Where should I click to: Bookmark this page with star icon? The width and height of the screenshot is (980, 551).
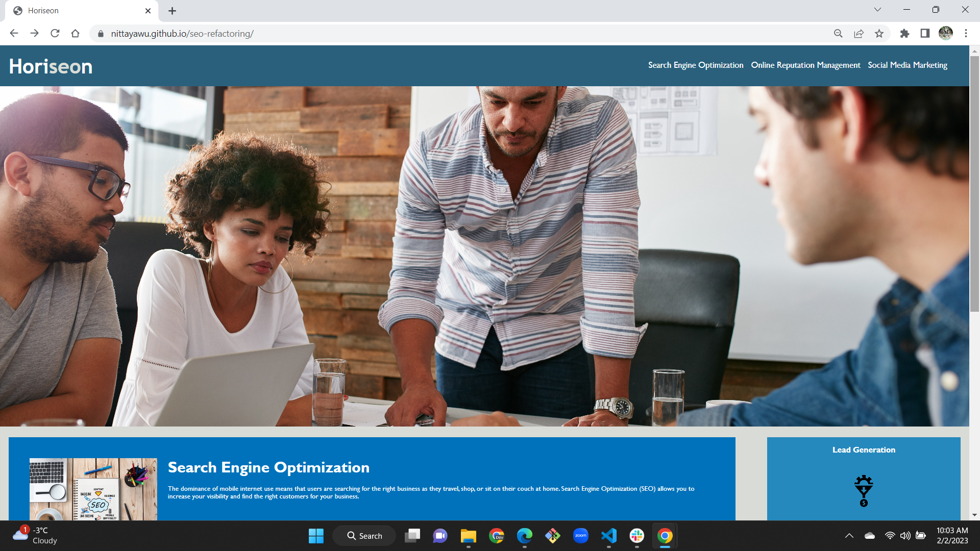click(x=879, y=34)
